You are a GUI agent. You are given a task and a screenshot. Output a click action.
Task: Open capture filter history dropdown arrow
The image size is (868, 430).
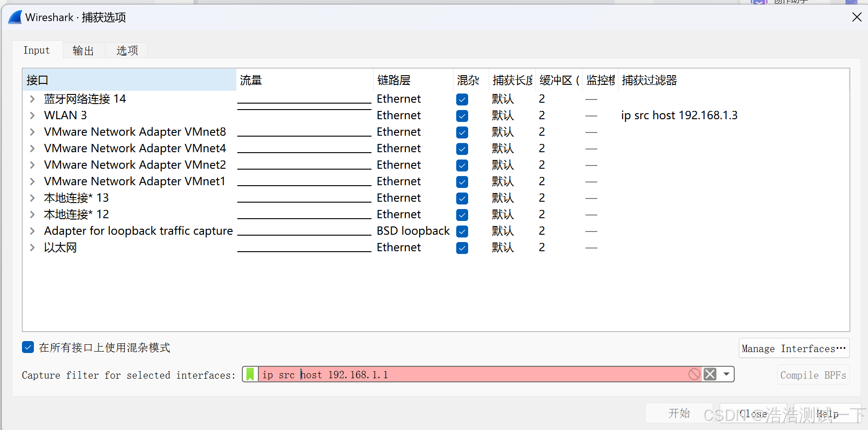click(726, 374)
